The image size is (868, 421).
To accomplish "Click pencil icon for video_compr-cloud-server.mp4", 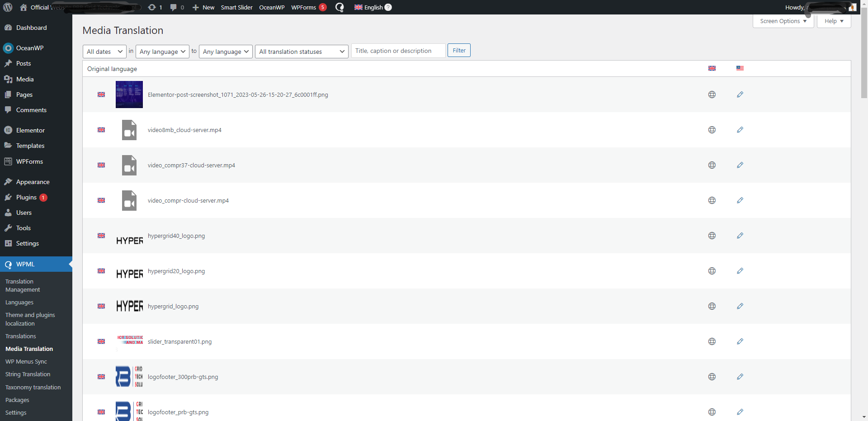I will click(740, 200).
